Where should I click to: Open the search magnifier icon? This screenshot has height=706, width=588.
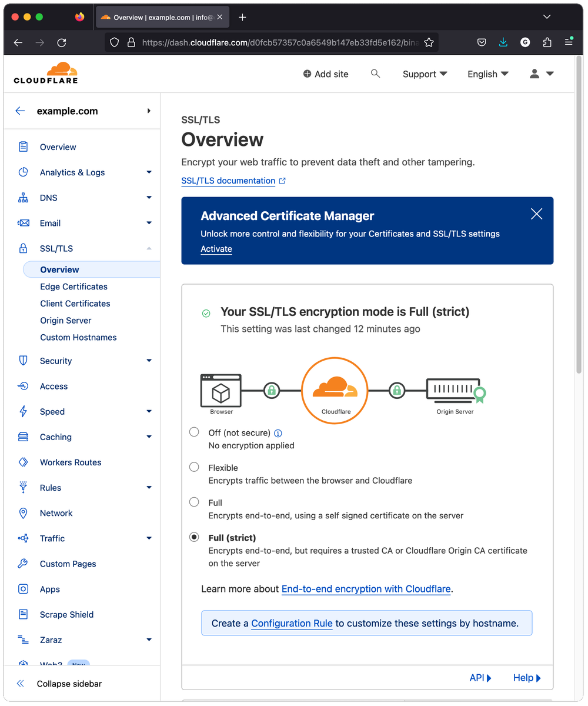coord(375,74)
